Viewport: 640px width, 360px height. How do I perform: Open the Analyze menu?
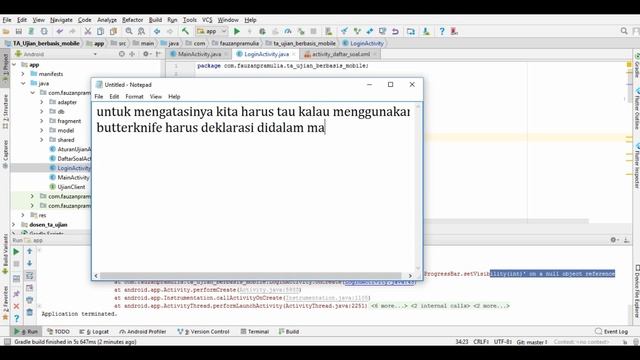click(107, 20)
